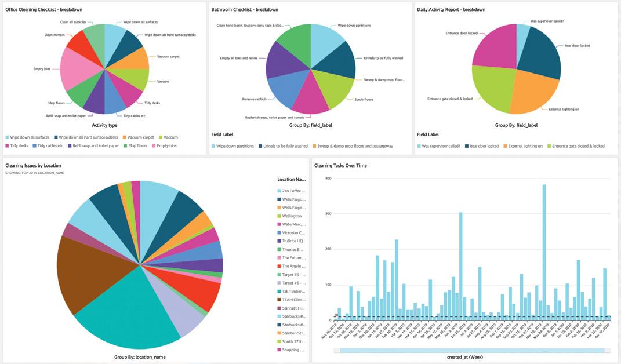Click the TruBrite HQ legend color swatch

click(x=279, y=241)
